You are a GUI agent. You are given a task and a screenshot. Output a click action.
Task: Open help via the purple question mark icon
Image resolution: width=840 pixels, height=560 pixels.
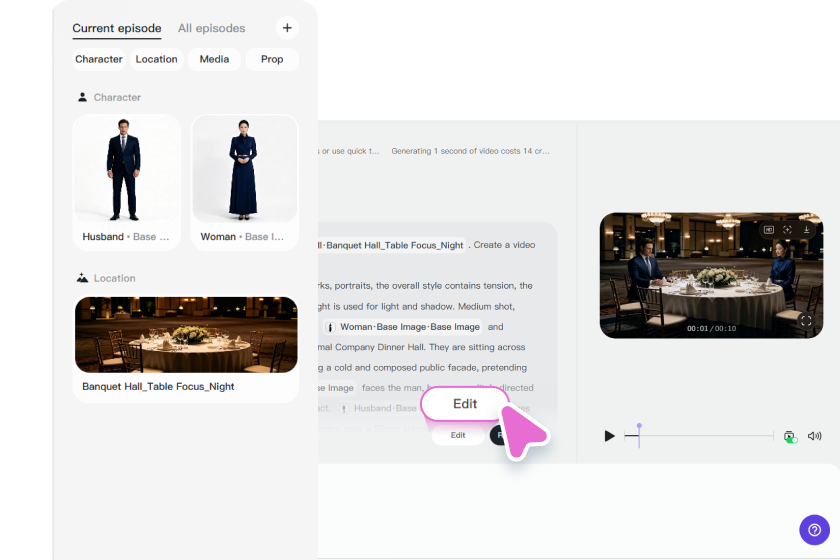[x=814, y=530]
